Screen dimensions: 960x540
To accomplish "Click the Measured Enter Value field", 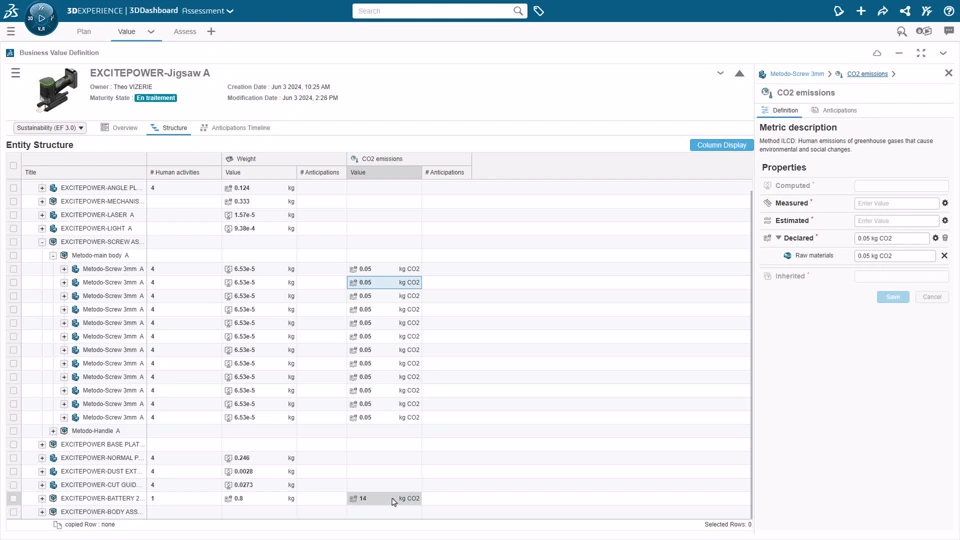I will coord(896,203).
